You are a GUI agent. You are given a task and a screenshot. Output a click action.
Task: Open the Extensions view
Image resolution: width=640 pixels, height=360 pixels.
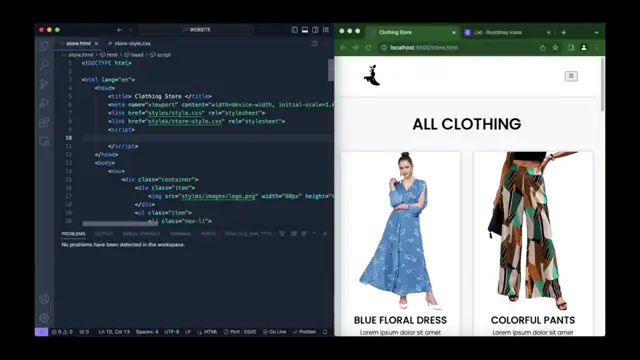44,122
